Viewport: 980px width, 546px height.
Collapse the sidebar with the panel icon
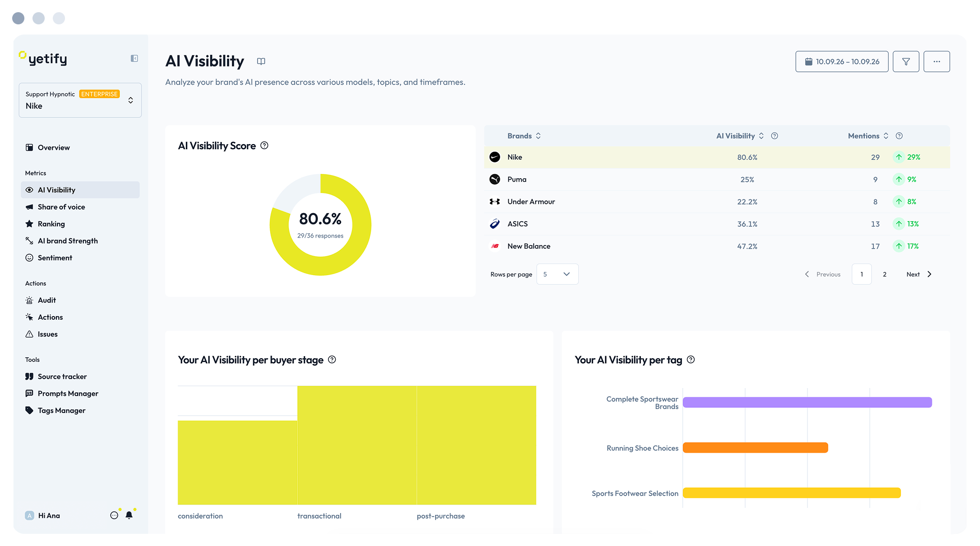(x=135, y=58)
